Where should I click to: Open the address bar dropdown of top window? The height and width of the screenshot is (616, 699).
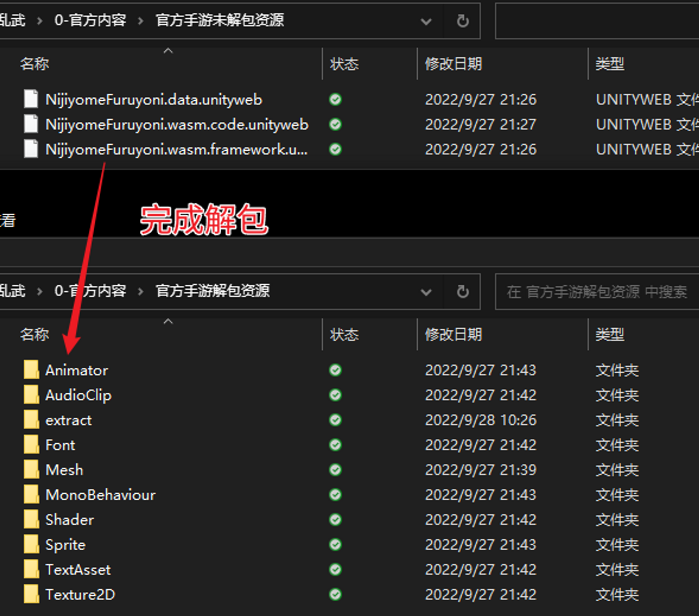pos(426,21)
